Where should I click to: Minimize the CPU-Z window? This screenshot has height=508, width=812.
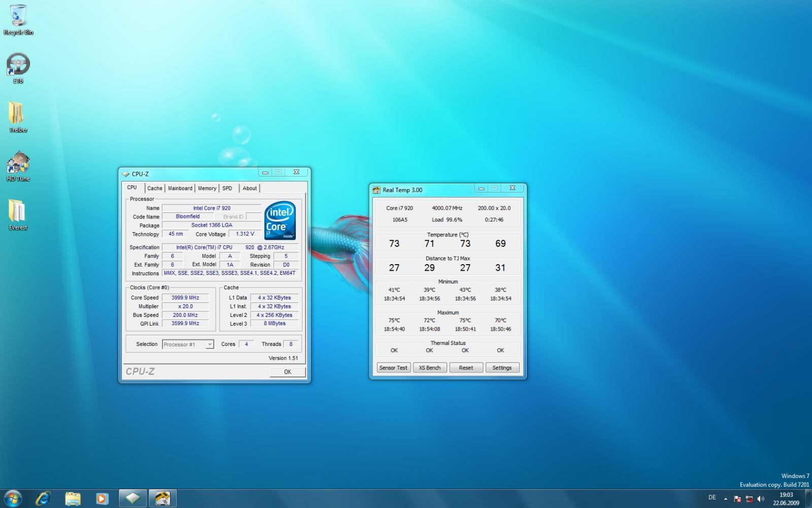[265, 172]
